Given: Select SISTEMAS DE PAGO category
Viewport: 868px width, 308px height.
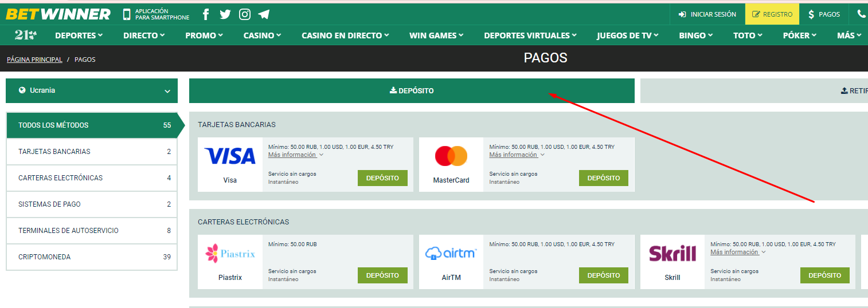Looking at the screenshot, I should (92, 204).
